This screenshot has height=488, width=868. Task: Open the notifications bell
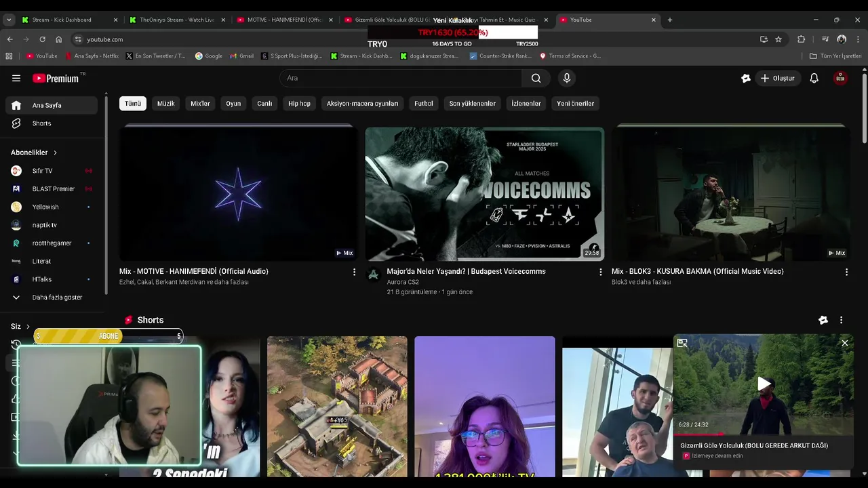coord(814,78)
